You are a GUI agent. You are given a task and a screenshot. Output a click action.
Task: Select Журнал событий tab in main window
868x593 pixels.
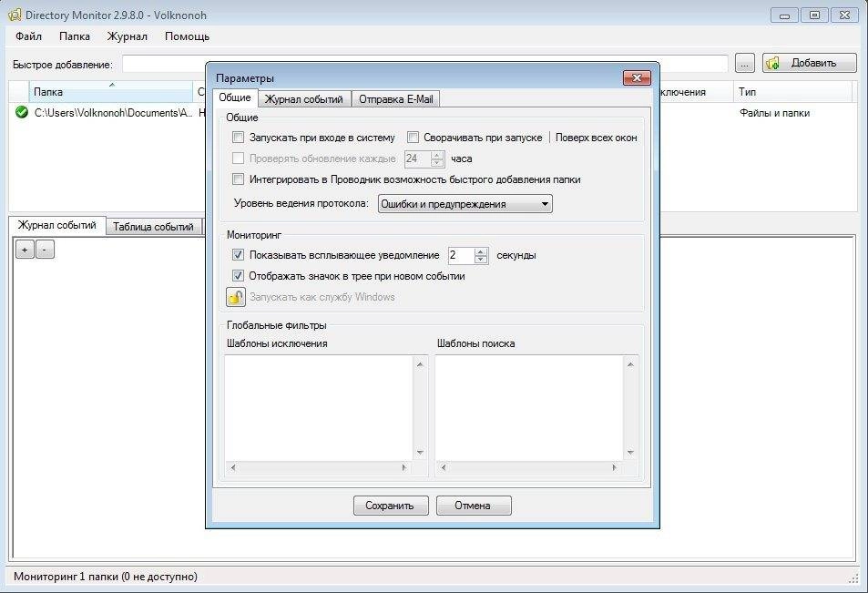coord(57,225)
